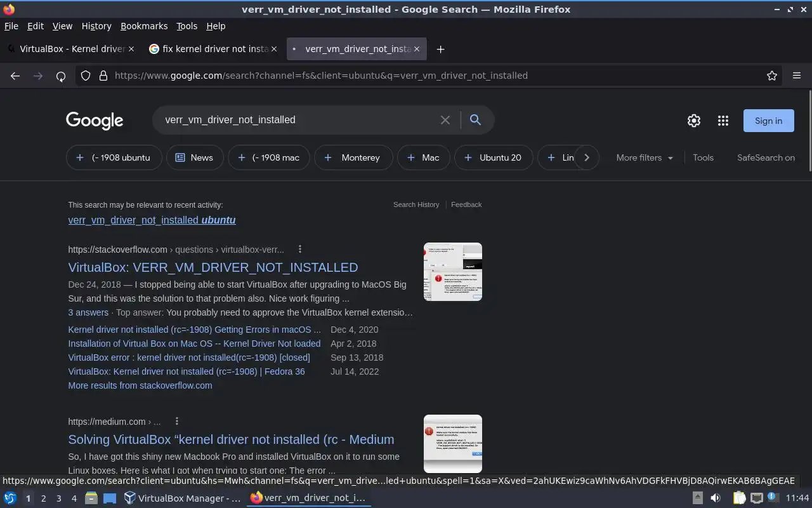This screenshot has height=508, width=812.
Task: Open volume control in system tray
Action: [x=716, y=498]
